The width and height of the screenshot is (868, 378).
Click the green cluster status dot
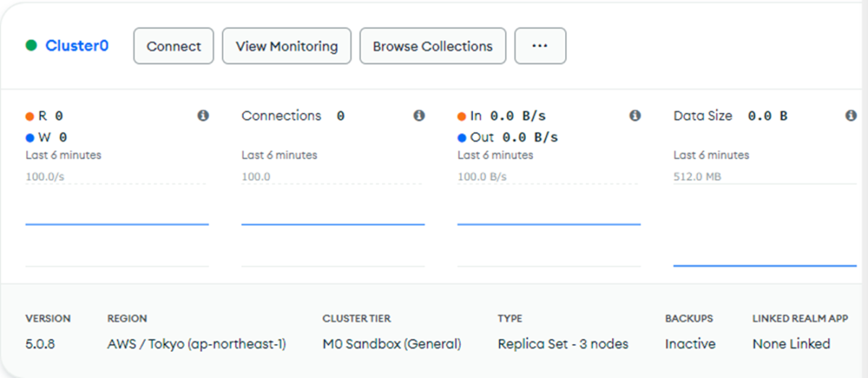(31, 46)
